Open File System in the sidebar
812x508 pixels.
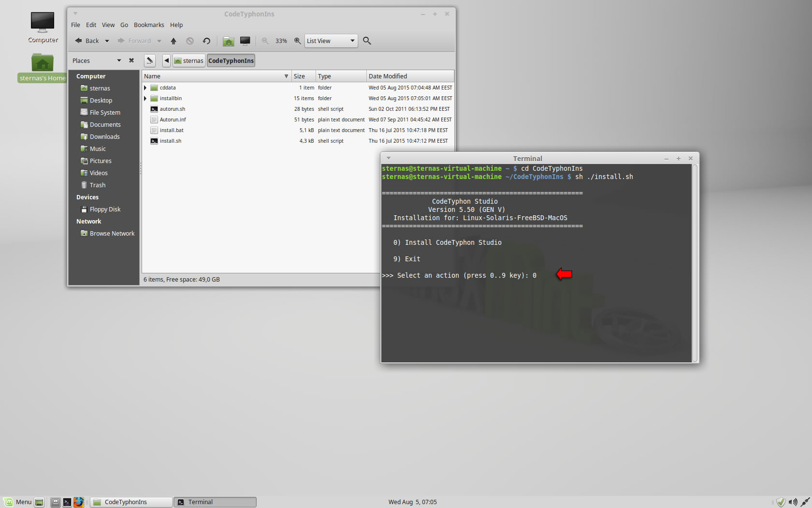pos(105,112)
